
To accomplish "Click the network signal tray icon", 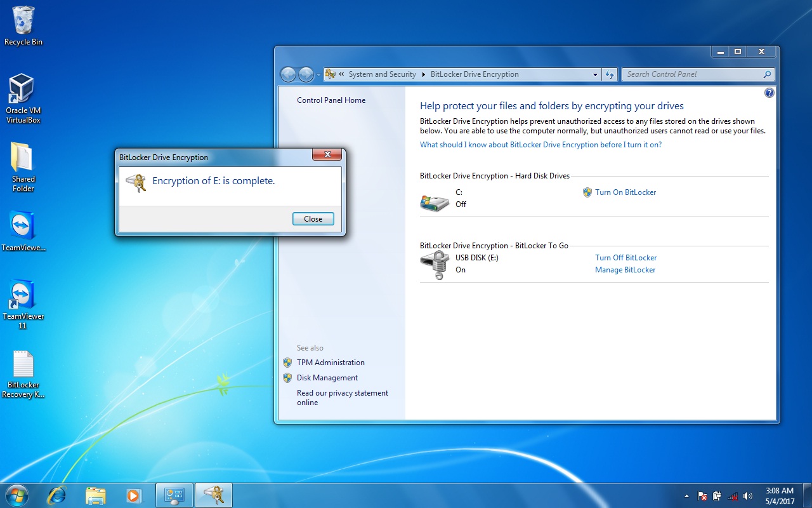I will (x=733, y=496).
